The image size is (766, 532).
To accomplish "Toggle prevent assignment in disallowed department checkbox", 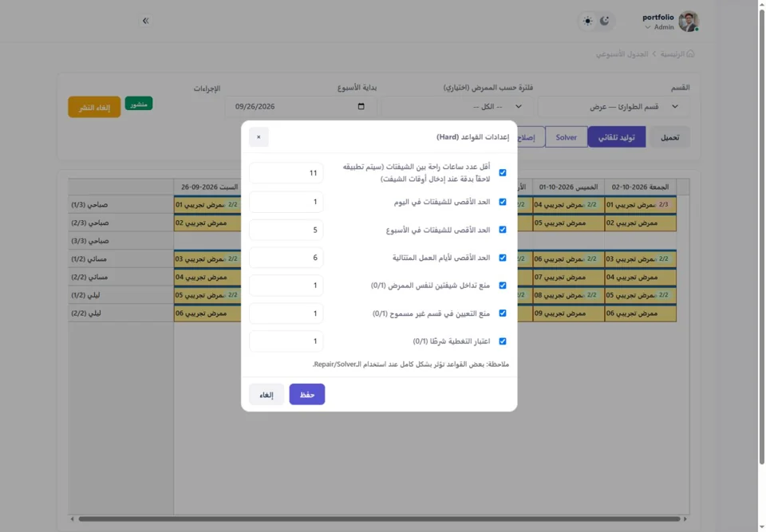I will pyautogui.click(x=503, y=313).
